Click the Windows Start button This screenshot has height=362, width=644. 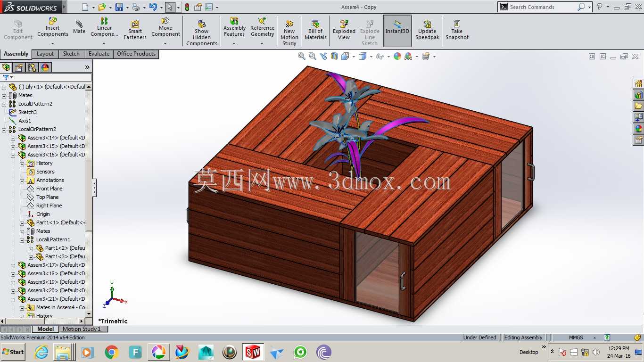[13, 352]
